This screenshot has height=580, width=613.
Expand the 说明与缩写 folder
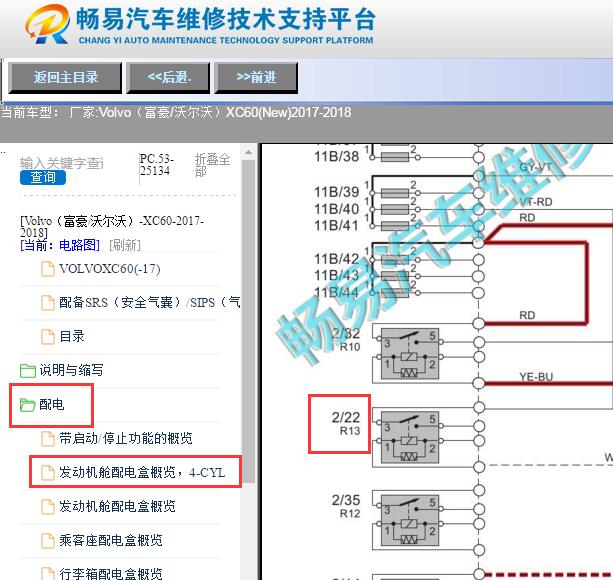point(72,370)
